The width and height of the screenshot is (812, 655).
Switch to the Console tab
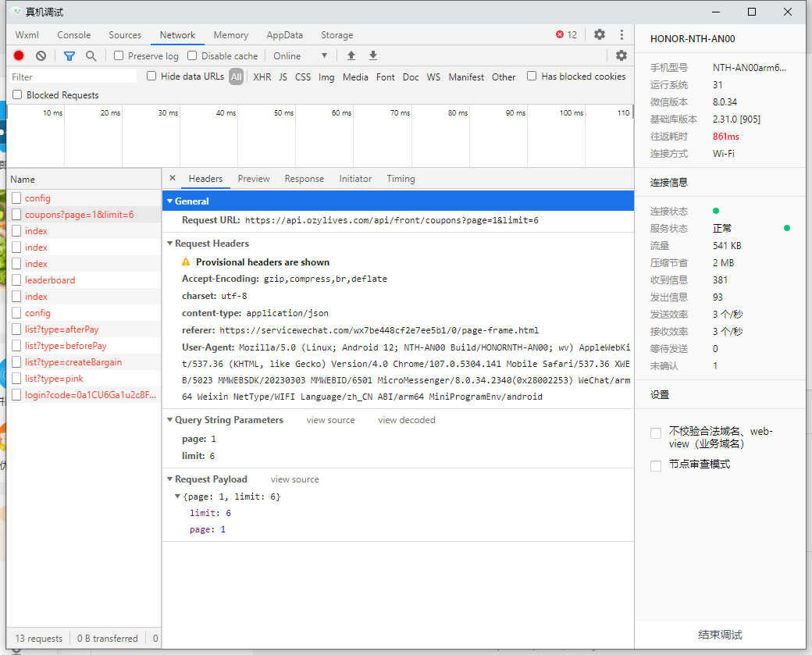(x=74, y=34)
